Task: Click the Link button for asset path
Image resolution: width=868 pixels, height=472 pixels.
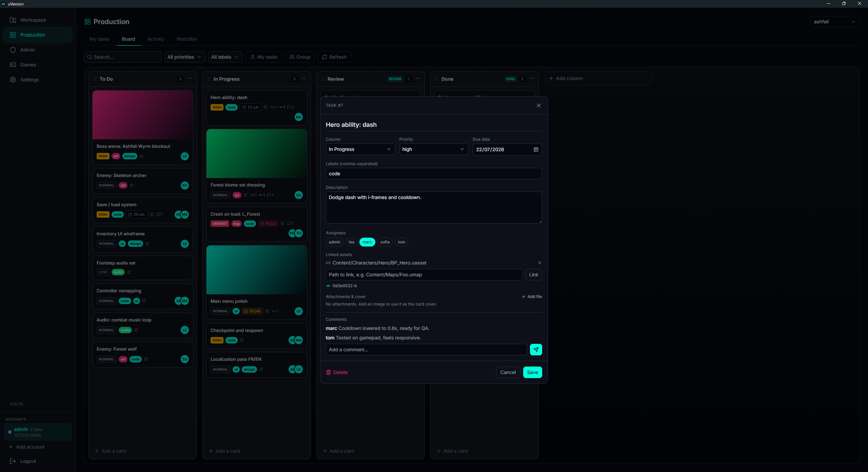Action: (x=534, y=275)
